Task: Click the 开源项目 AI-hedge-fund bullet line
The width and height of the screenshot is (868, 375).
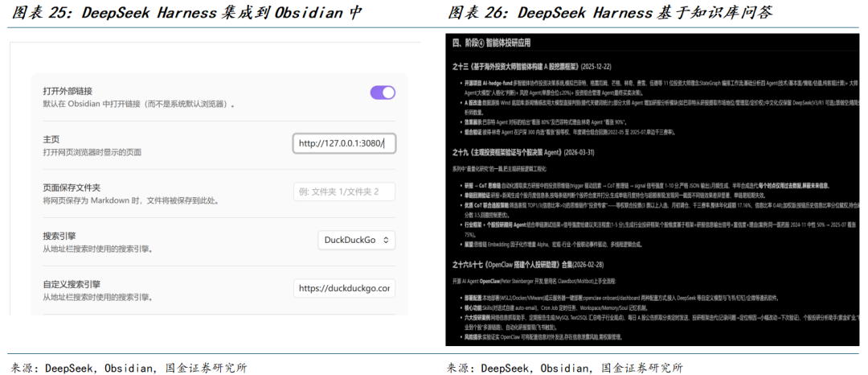Action: tap(661, 86)
